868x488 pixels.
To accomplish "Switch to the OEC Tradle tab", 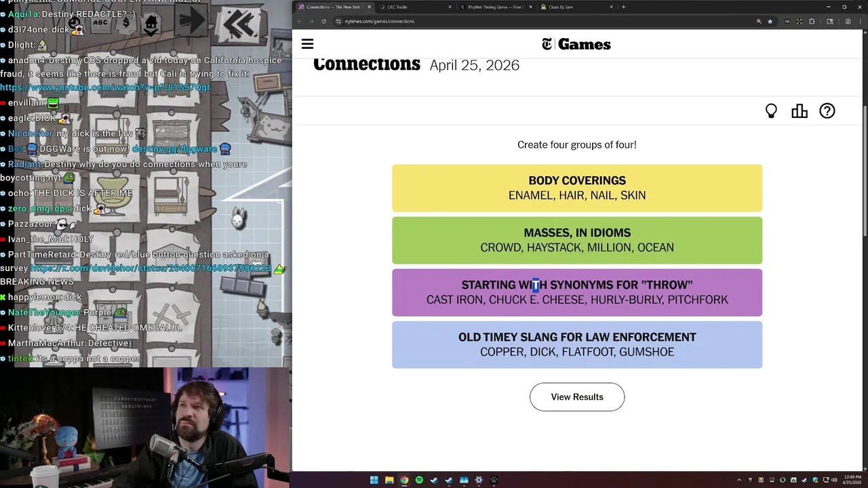I will coord(414,7).
